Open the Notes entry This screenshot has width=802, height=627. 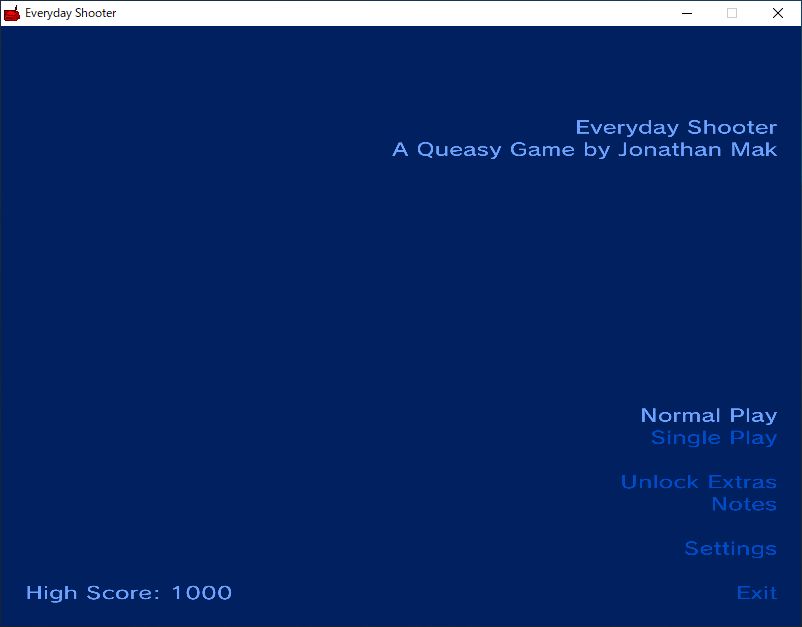[x=744, y=504]
